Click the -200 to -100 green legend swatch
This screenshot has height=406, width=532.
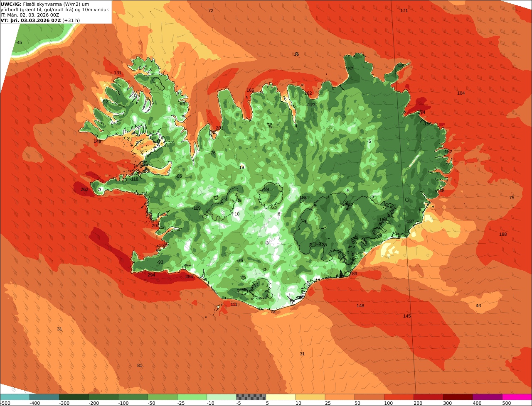tap(103, 397)
